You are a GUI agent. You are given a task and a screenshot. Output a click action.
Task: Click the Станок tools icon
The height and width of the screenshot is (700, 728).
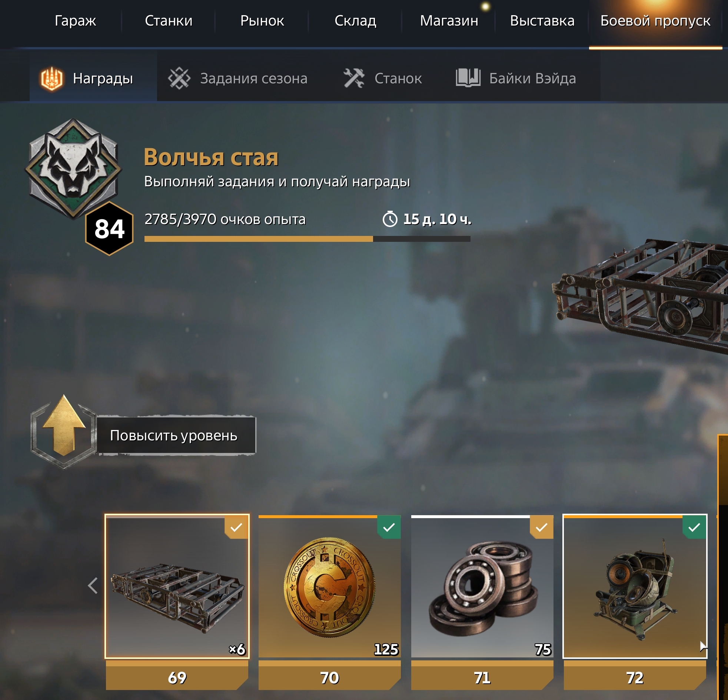coord(353,78)
